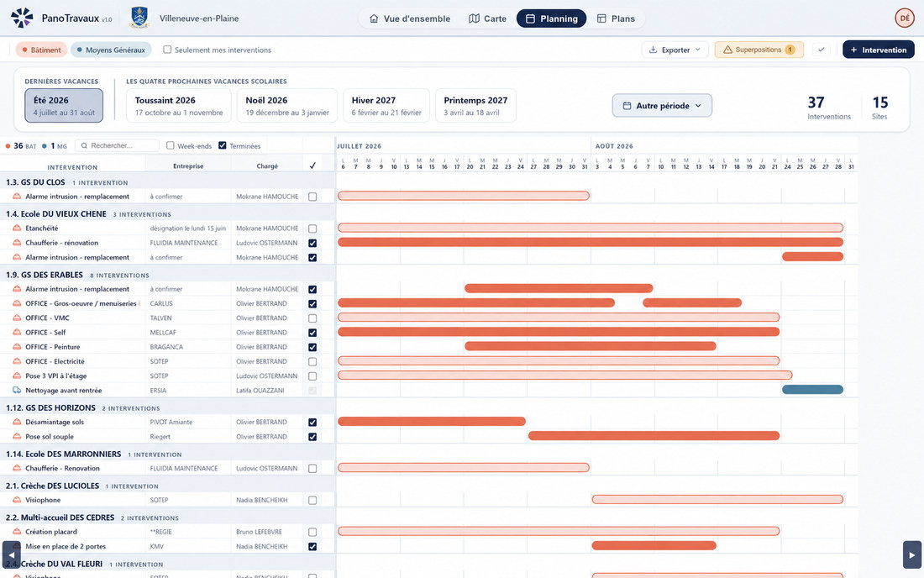Click the checkmark column header icon

point(312,166)
